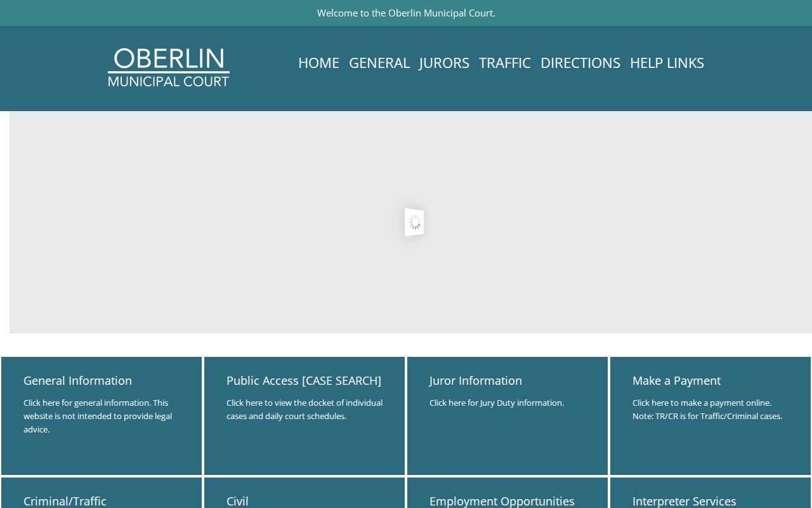Click 'Click here for Jury Duty information.' text
This screenshot has width=812, height=508.
497,403
